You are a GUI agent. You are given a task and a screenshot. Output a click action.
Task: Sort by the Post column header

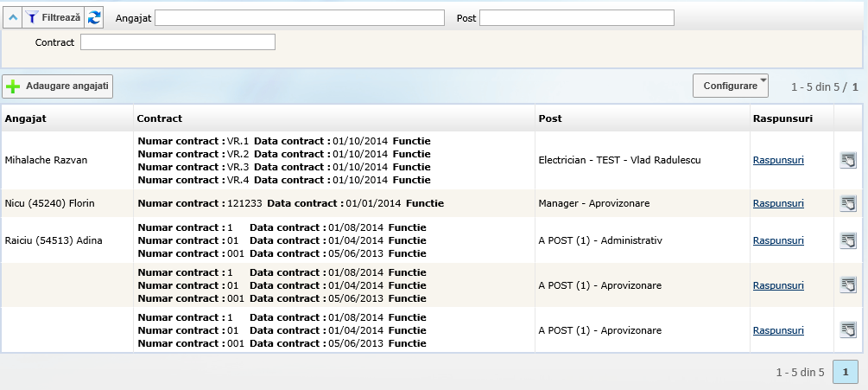tap(549, 118)
